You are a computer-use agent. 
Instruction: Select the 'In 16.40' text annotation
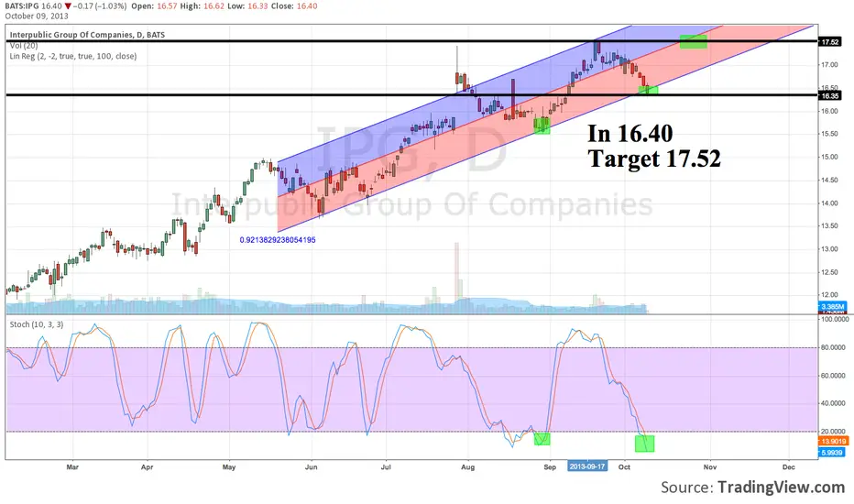[630, 133]
